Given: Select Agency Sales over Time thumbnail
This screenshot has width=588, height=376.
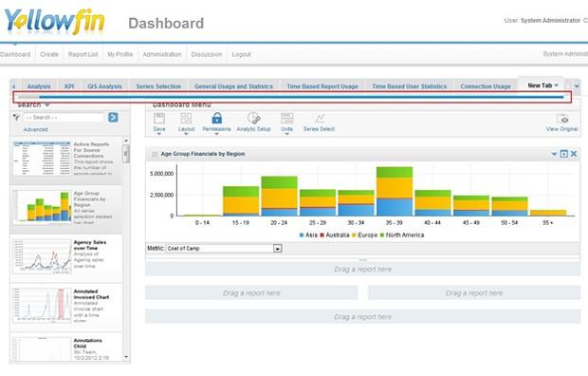Looking at the screenshot, I should tap(41, 256).
